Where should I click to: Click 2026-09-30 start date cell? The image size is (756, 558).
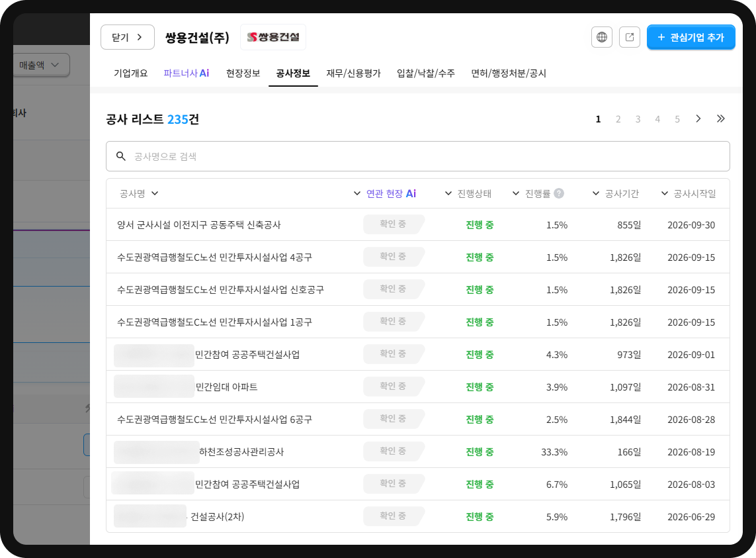click(x=691, y=225)
